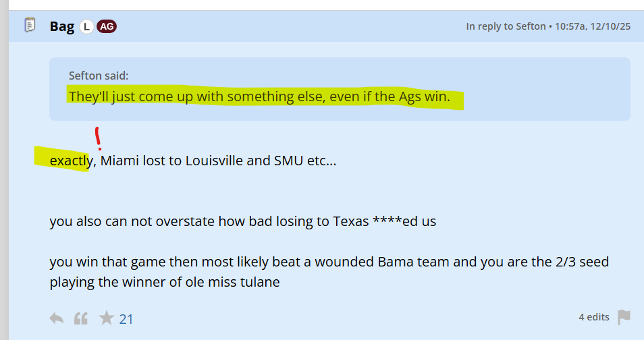Image resolution: width=644 pixels, height=340 pixels.
Task: Quote this post using the quotation-marks icon
Action: point(81,318)
